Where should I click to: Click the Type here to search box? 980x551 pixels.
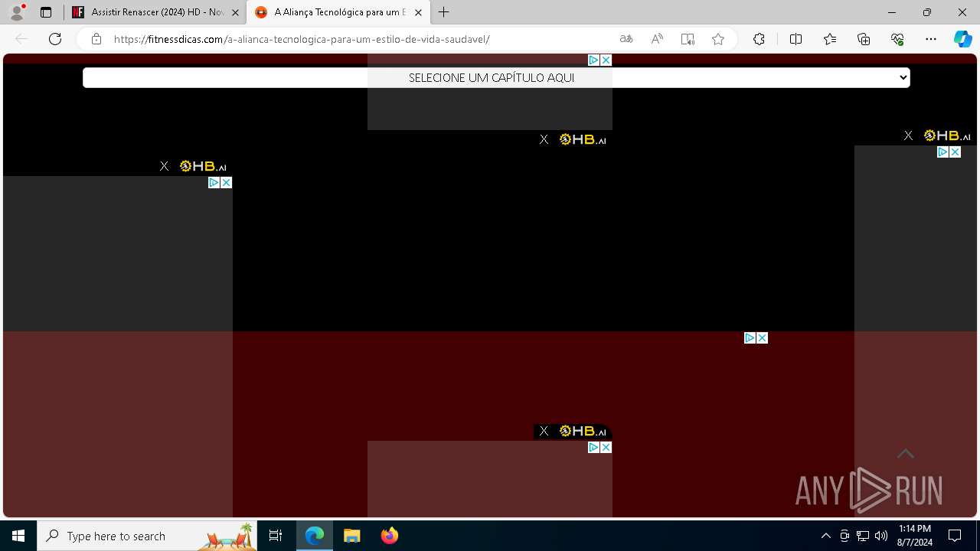(147, 536)
